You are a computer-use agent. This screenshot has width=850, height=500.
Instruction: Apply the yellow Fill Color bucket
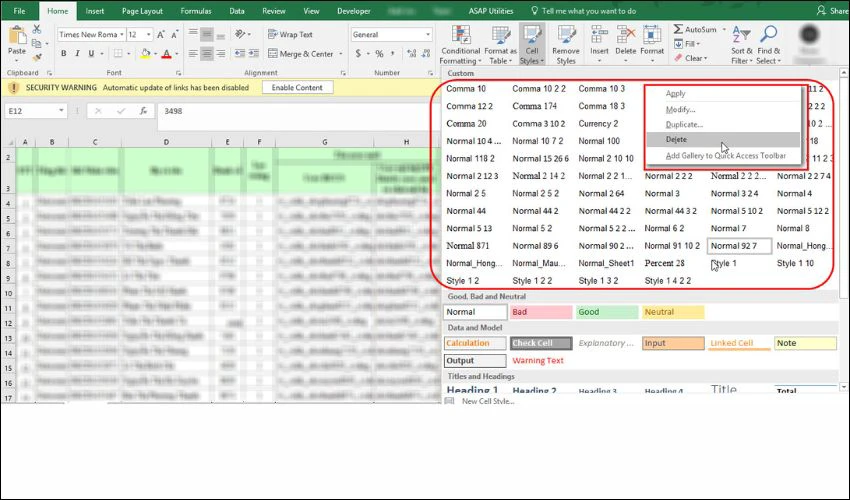(145, 53)
